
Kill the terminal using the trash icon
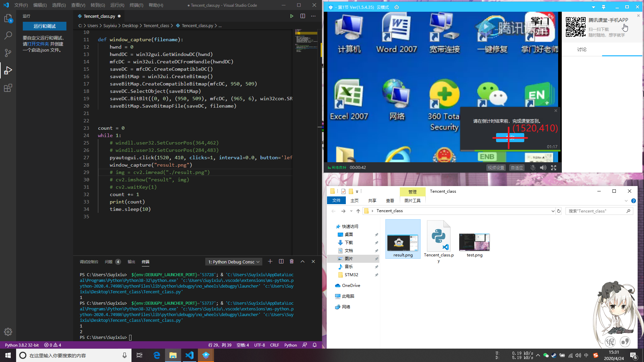tap(291, 261)
